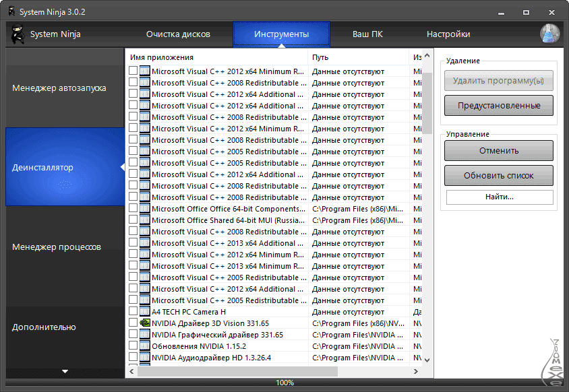Check the A4 TECH PC Camera H checkbox
Viewport: 569px width, 392px height.
132,312
